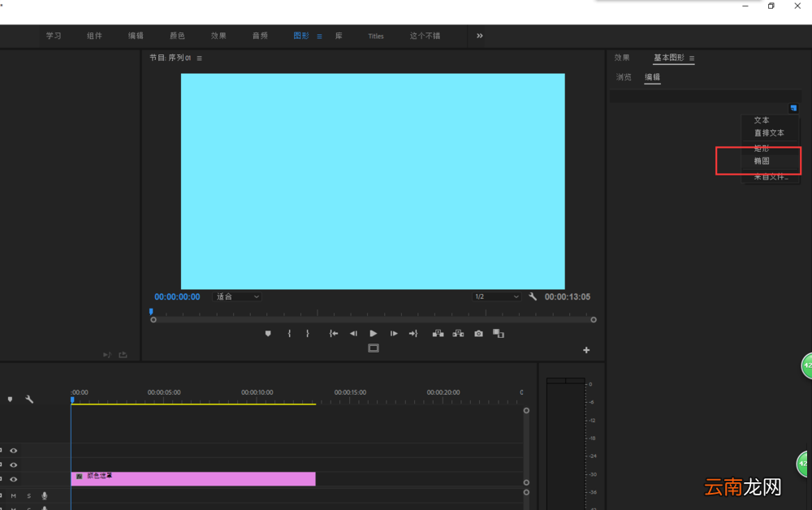Click the Extract button
The width and height of the screenshot is (812, 510).
tap(458, 334)
